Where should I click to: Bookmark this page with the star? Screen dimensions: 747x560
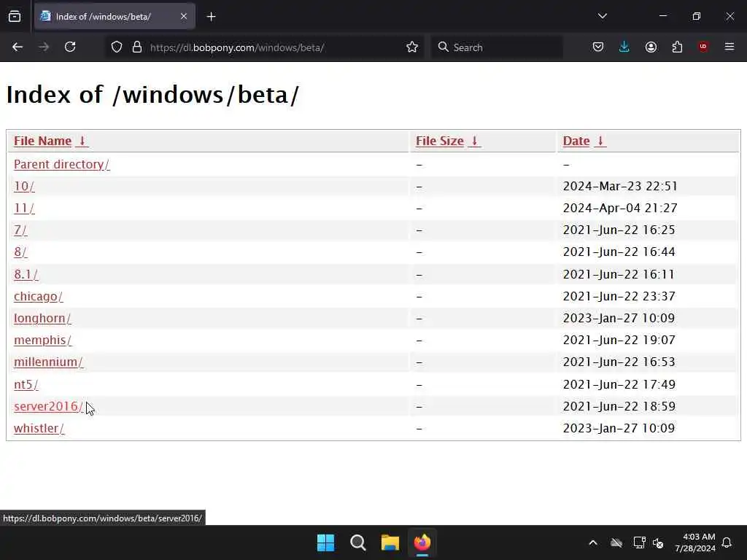point(412,47)
